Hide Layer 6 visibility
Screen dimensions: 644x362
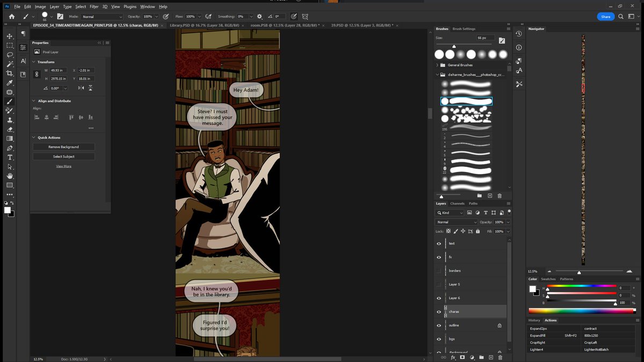tap(439, 298)
